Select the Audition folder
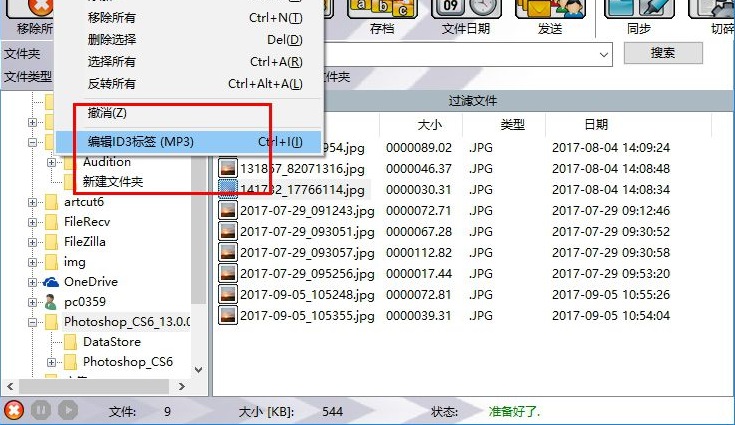 [107, 162]
